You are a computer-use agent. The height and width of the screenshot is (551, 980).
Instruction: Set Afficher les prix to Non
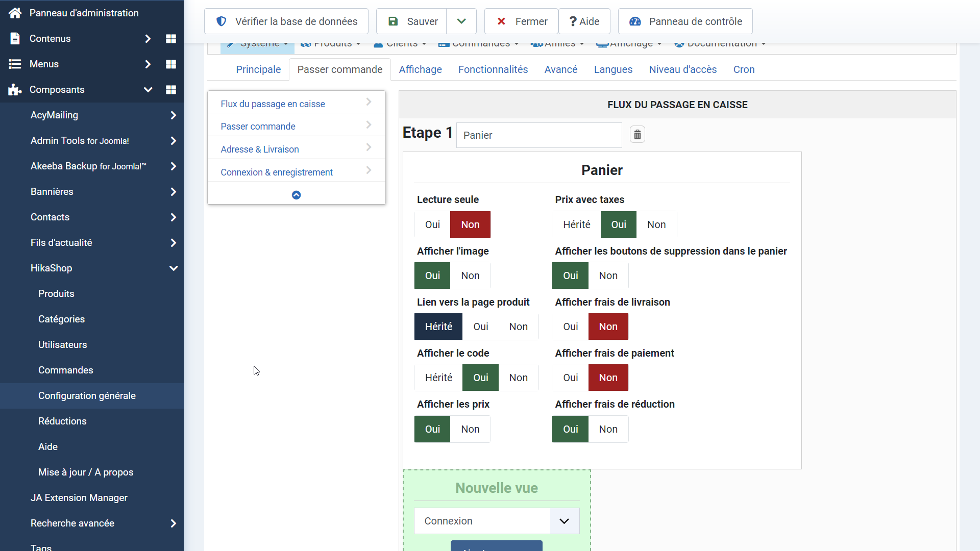470,429
